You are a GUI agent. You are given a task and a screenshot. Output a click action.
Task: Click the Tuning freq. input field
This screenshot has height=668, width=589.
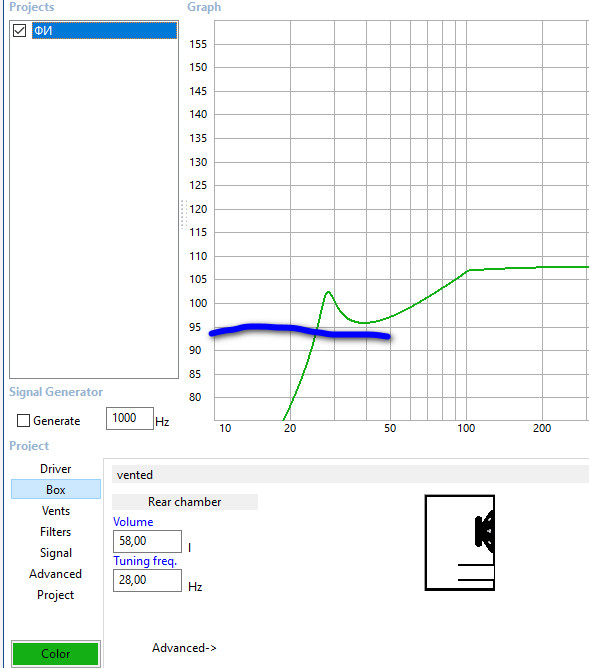coord(147,580)
